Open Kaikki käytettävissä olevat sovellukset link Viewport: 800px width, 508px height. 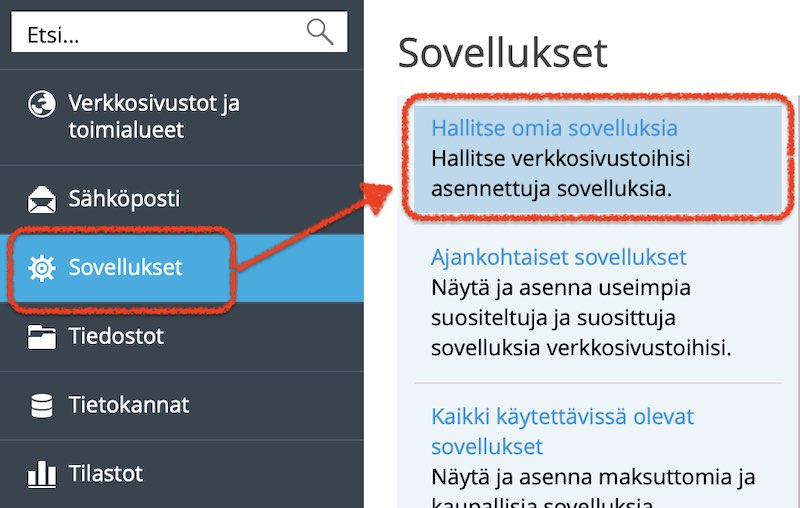[562, 431]
